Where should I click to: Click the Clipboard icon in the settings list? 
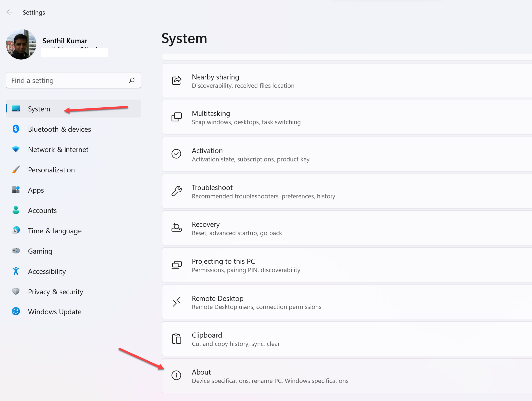click(x=176, y=339)
